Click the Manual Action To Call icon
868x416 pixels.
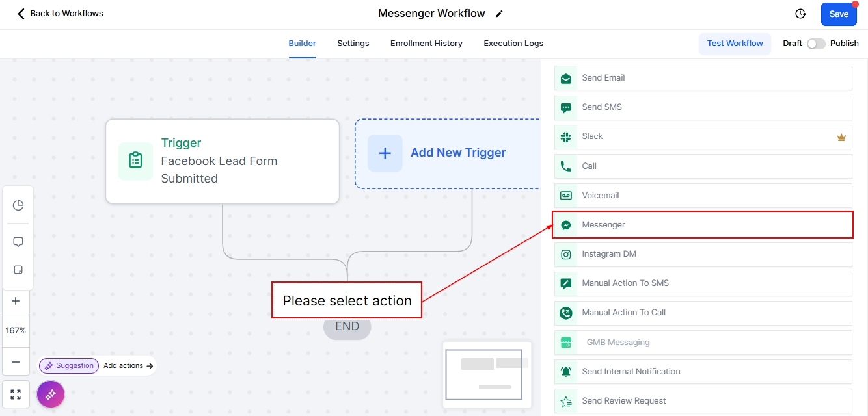click(566, 313)
